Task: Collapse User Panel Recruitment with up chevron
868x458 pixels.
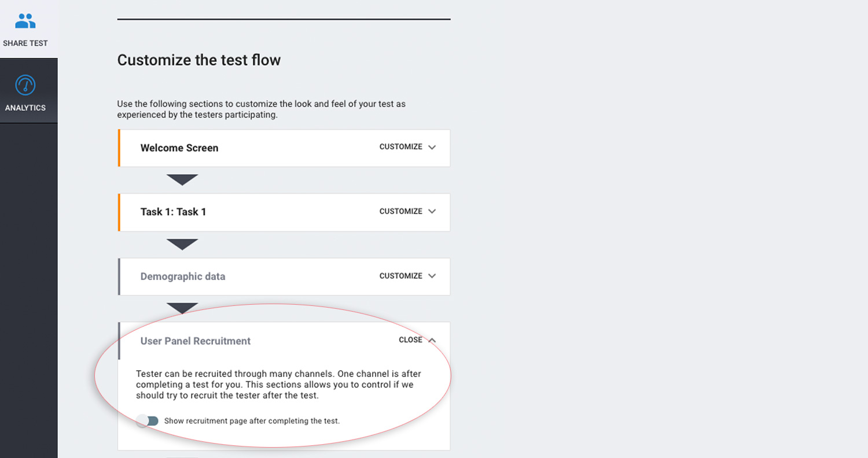Action: coord(432,341)
